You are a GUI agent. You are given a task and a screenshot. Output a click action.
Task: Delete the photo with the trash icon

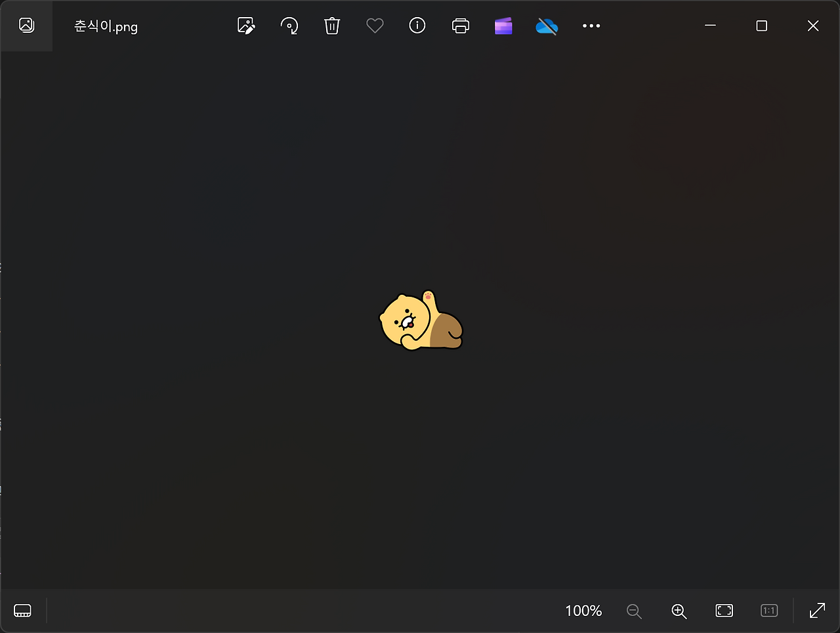click(332, 26)
